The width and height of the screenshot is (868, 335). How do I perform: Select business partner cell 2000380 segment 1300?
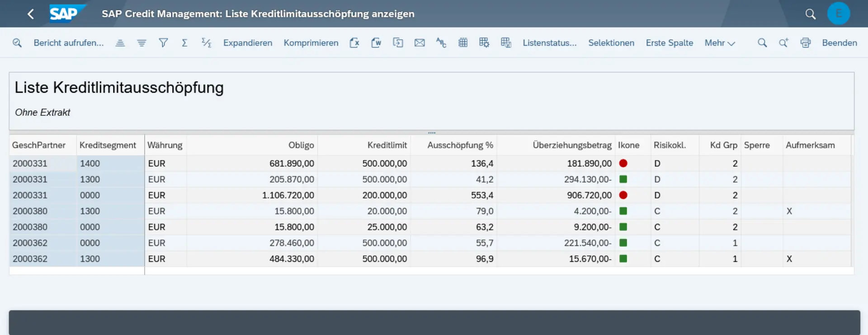point(30,211)
